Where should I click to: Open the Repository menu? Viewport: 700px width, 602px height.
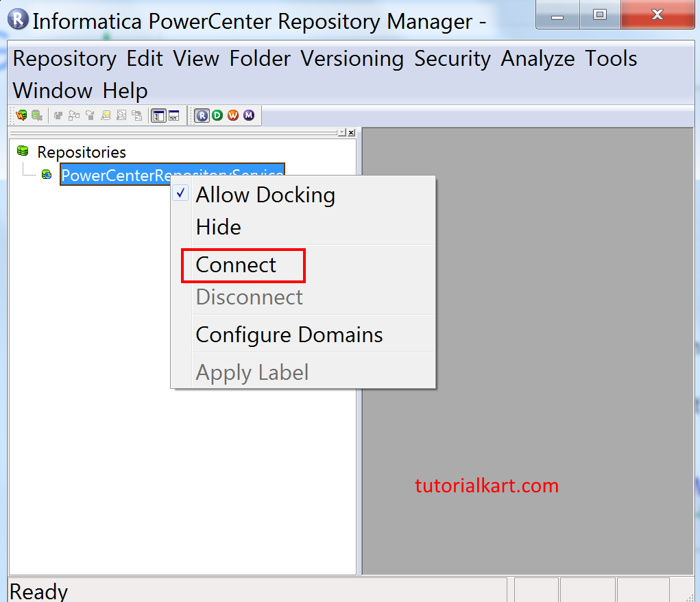[x=64, y=59]
